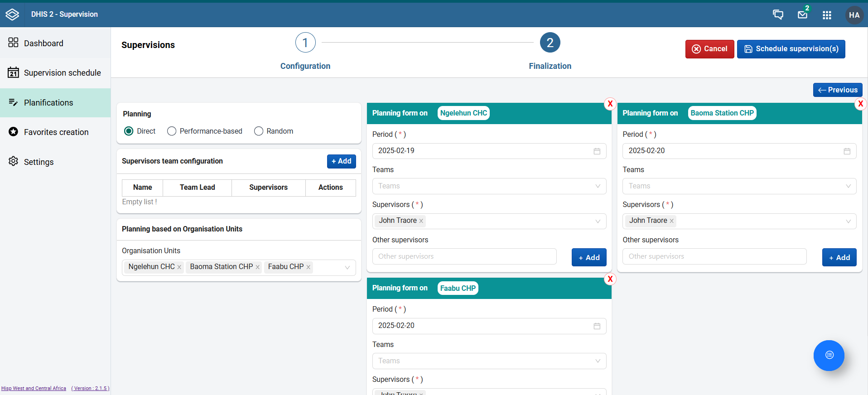868x395 pixels.
Task: Open Teams dropdown for Baoma Station CHP
Action: click(739, 186)
